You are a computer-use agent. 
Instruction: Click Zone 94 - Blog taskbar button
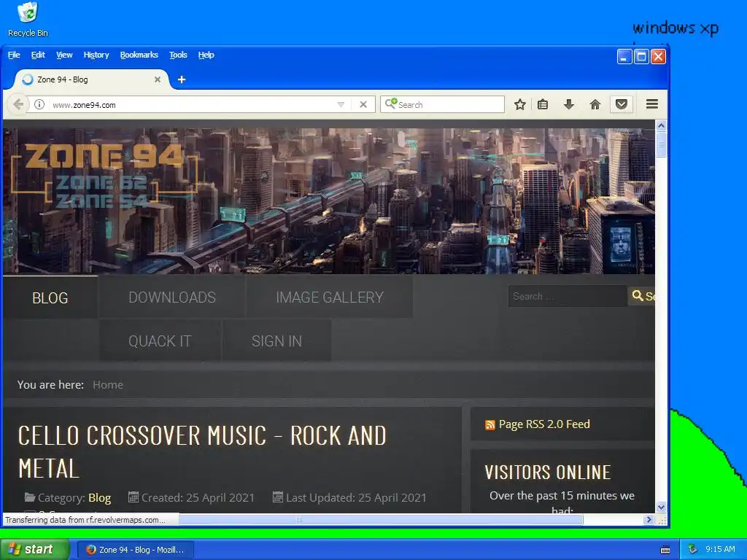[136, 550]
